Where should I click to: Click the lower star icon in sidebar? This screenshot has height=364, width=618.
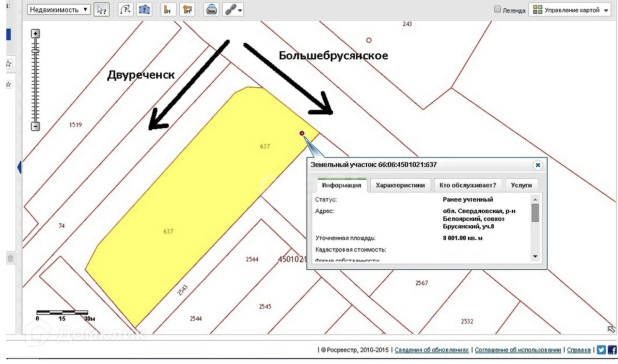coord(8,84)
